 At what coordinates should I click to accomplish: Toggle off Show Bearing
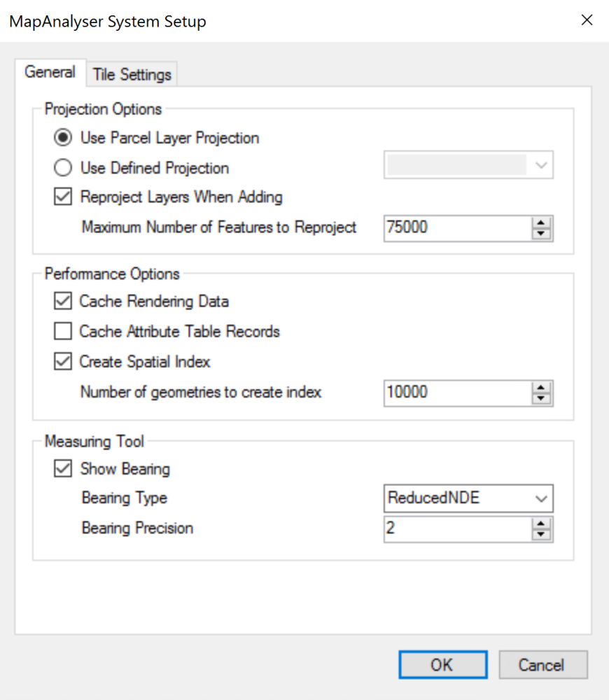tap(62, 468)
